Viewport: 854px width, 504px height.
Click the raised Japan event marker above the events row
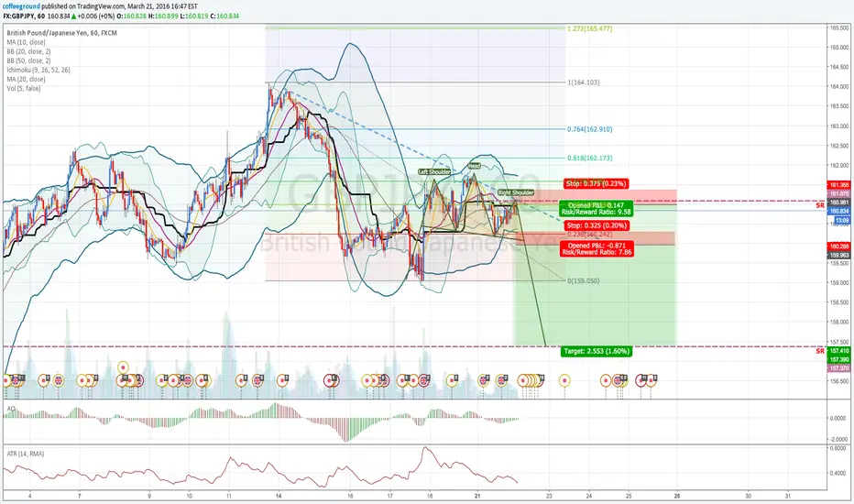point(123,367)
